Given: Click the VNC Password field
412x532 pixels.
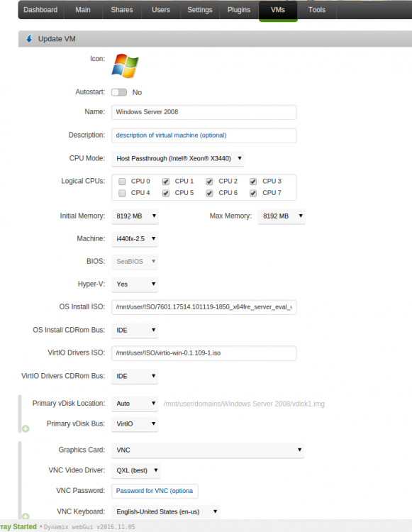Looking at the screenshot, I should pos(155,491).
